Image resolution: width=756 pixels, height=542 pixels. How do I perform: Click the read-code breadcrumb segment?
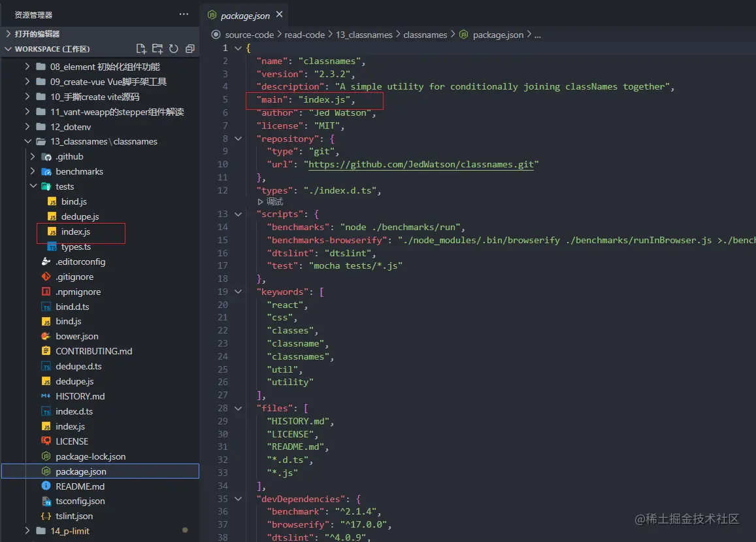tap(304, 35)
